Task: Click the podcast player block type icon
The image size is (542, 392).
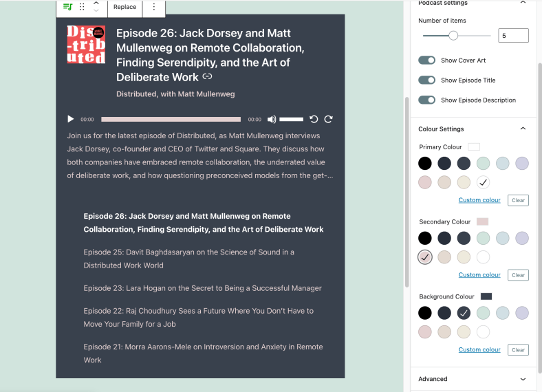Action: tap(67, 7)
